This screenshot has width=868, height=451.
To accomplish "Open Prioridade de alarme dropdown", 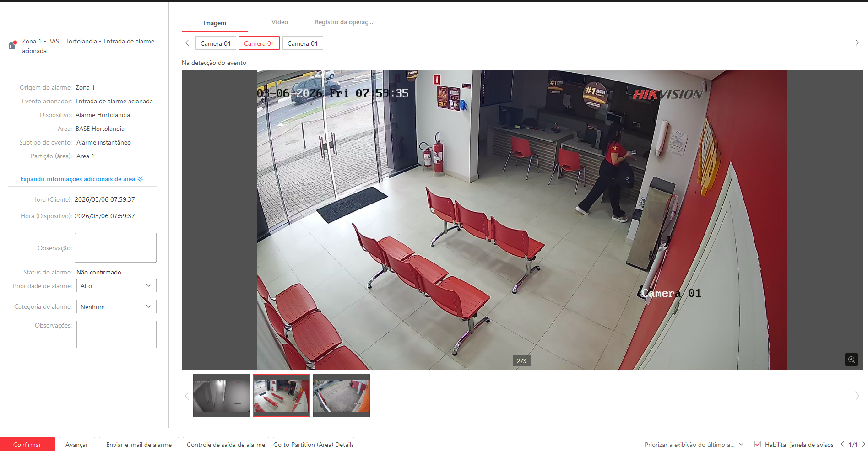I will click(116, 286).
